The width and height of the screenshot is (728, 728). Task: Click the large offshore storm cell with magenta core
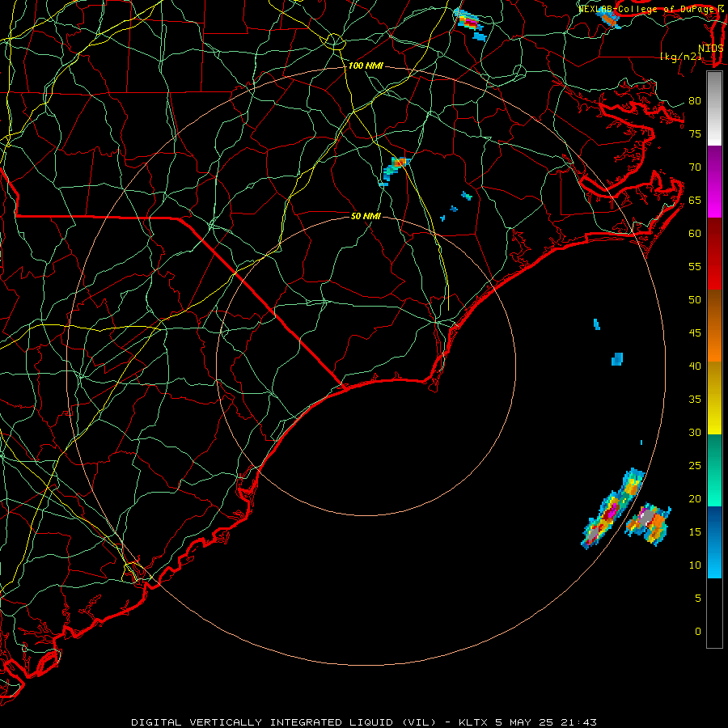pyautogui.click(x=612, y=510)
